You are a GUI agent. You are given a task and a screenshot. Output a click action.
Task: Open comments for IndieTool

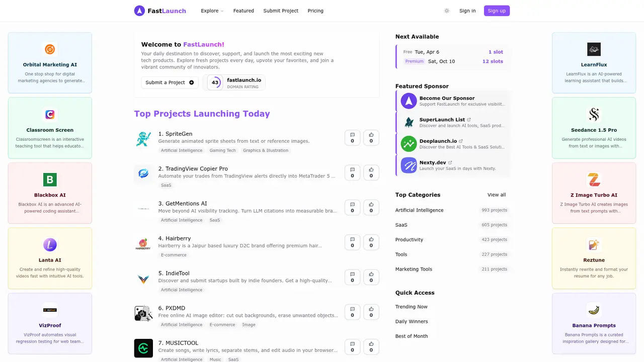tap(352, 277)
